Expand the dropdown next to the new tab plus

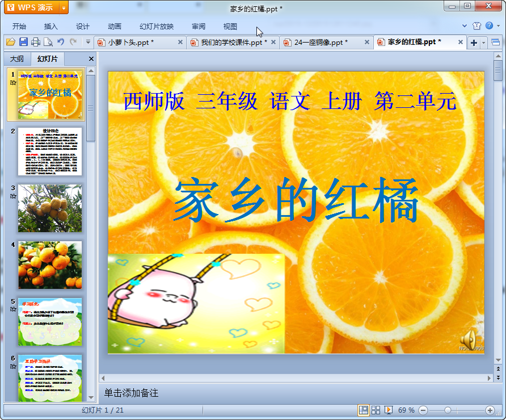483,43
